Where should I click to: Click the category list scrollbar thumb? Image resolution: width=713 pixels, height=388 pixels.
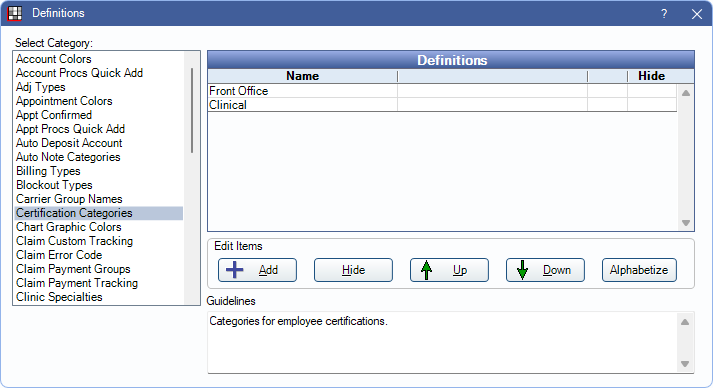point(192,110)
